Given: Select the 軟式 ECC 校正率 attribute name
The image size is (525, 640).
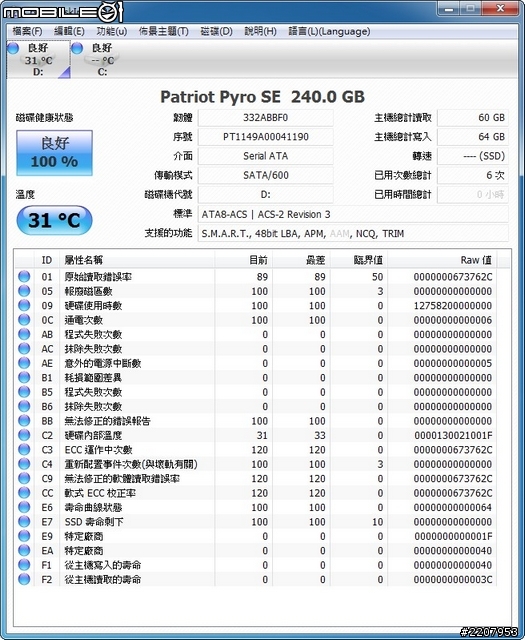Looking at the screenshot, I should (x=100, y=493).
